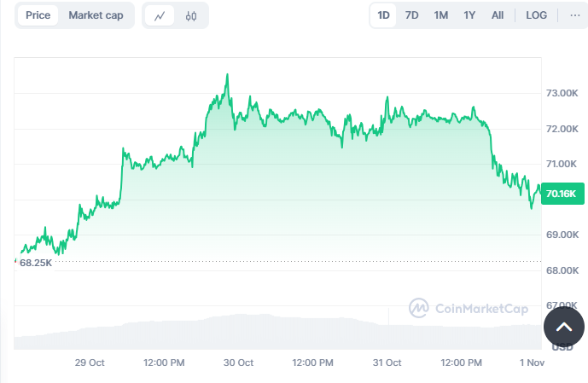This screenshot has height=383, width=588.
Task: Click the 30 Oct date label
Action: click(x=238, y=363)
